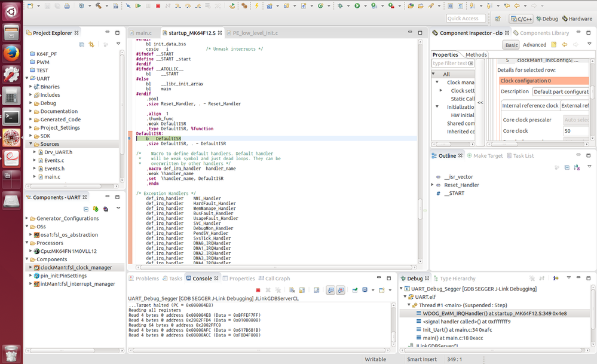This screenshot has width=597, height=364.
Task: Expand Reset_Handler in the Outline view
Action: 433,185
